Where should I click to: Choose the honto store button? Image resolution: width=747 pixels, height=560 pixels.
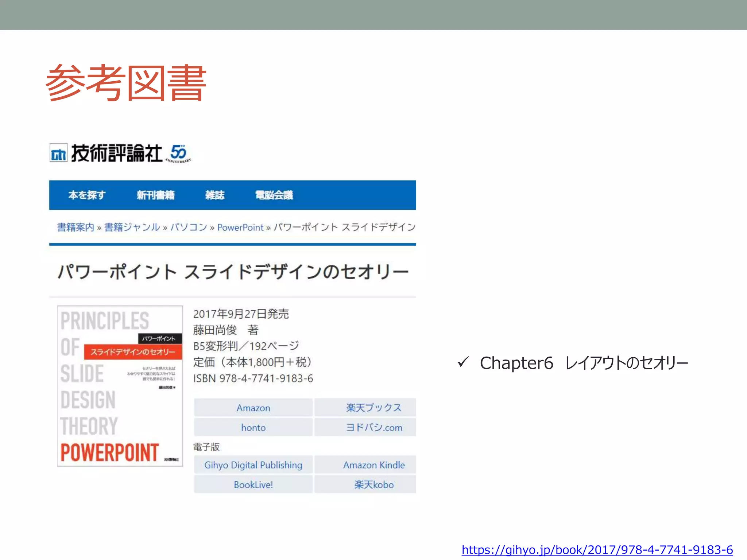[x=253, y=427]
